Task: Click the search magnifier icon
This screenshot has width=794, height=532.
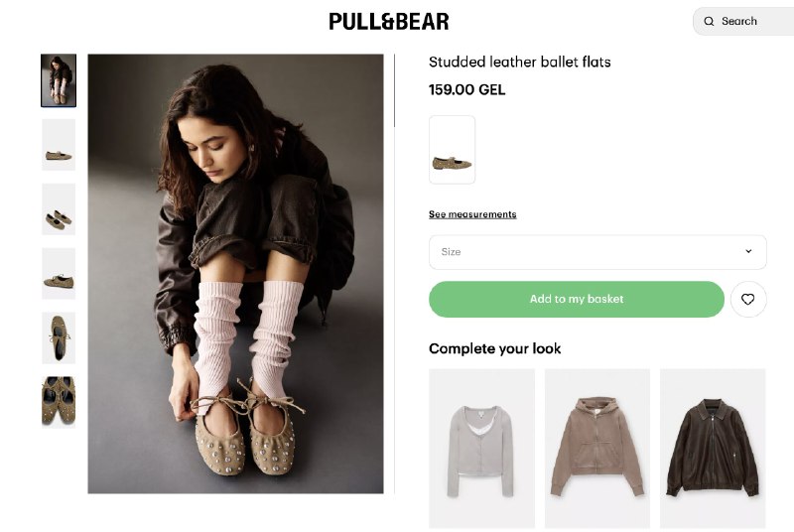Action: point(709,21)
